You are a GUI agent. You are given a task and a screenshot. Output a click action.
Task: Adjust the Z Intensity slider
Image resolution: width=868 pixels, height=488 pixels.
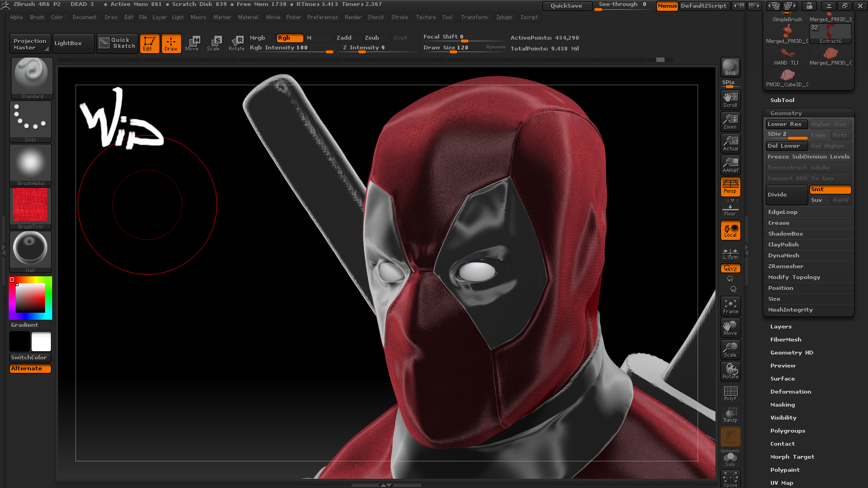click(378, 48)
